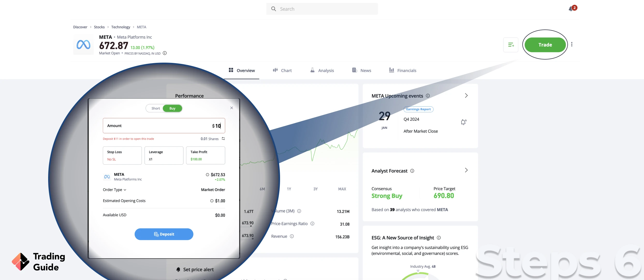Open the three-dot more options menu
644x280 pixels.
(572, 45)
